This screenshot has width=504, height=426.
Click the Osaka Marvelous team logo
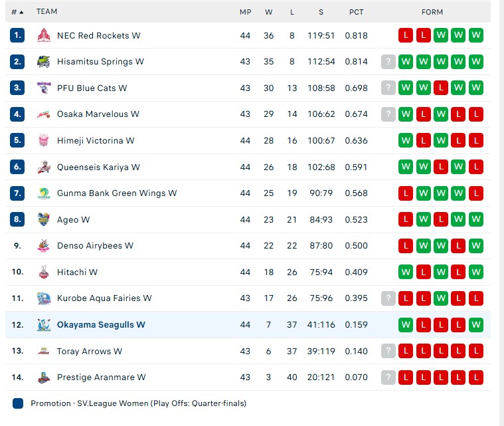point(44,114)
